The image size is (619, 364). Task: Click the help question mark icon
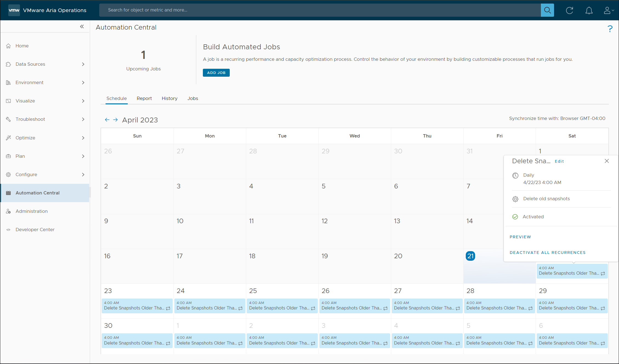pos(610,29)
